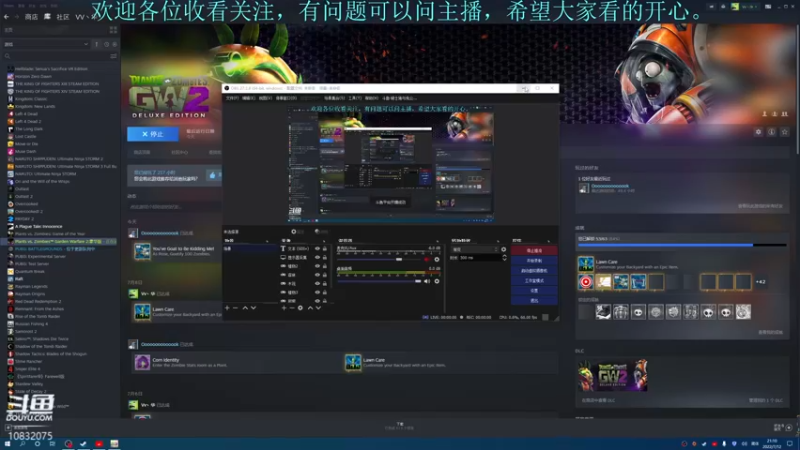Open the 商店 (Store) tab in Steam
This screenshot has height=450, width=800.
tap(31, 17)
